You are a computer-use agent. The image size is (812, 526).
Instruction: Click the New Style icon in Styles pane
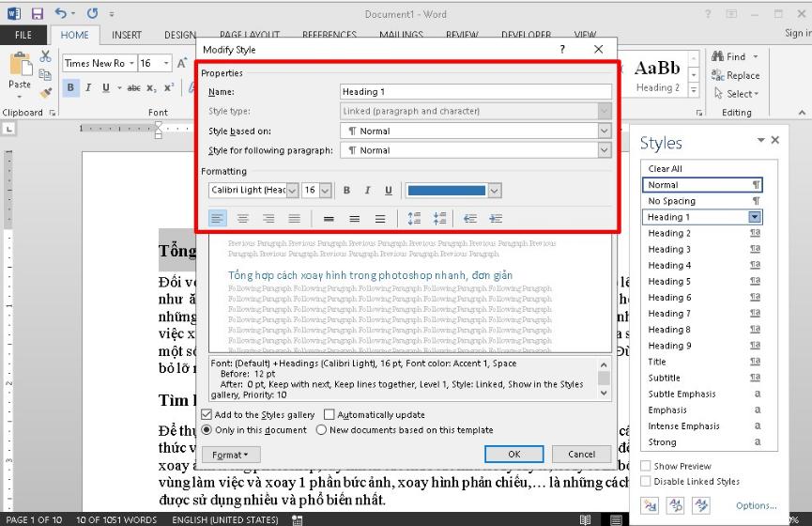pos(651,505)
